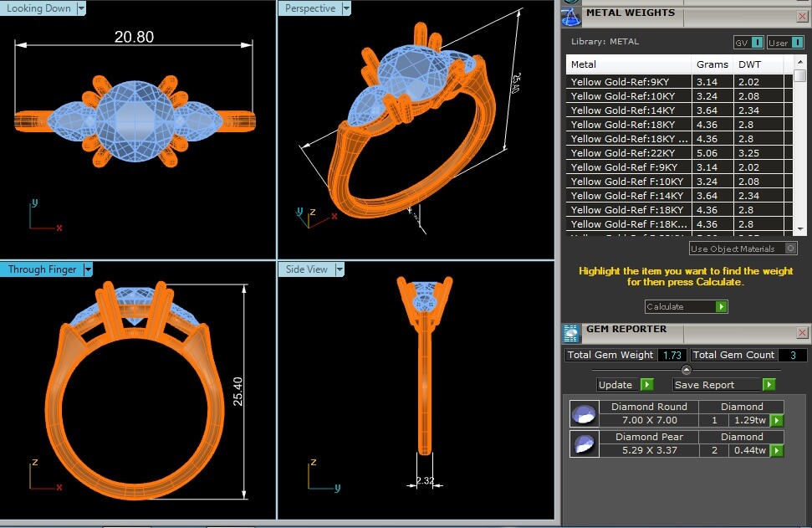Enable Use Object Materials option
812x528 pixels.
click(x=791, y=249)
